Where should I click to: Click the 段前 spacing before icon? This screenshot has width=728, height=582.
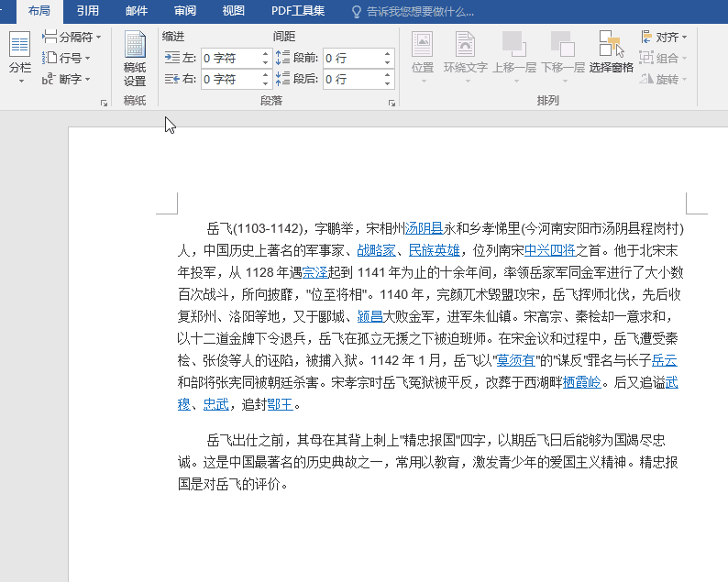[282, 58]
